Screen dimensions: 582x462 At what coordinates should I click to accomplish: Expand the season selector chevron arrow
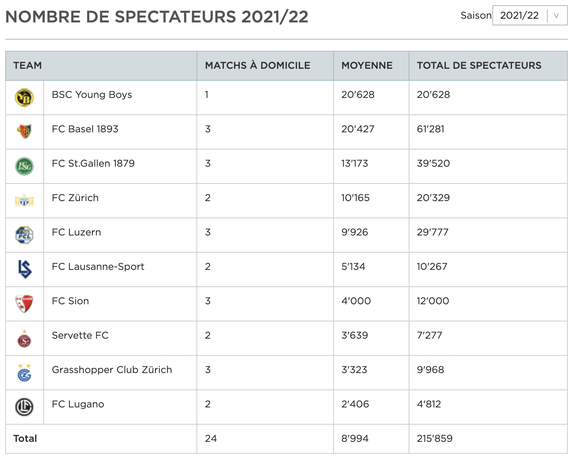point(556,16)
